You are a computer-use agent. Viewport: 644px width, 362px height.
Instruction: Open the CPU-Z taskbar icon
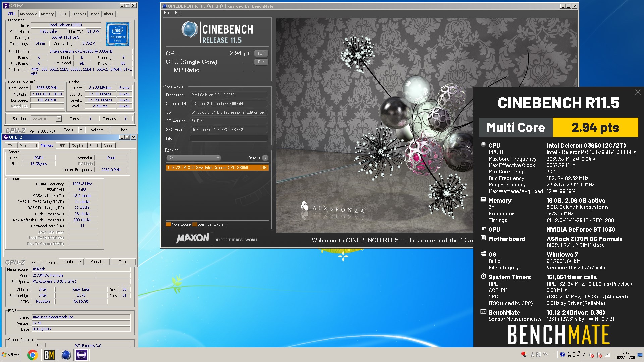pyautogui.click(x=82, y=355)
